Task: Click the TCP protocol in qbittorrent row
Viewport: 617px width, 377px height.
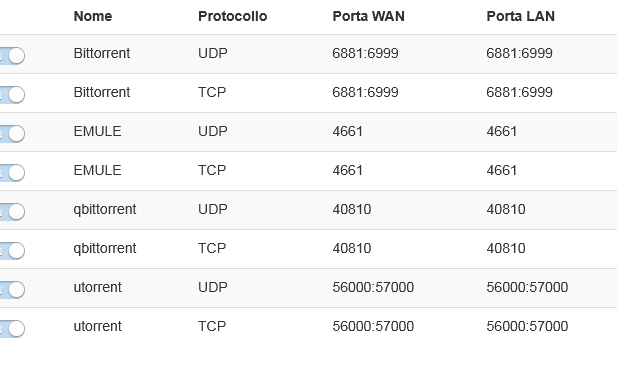Action: pyautogui.click(x=212, y=248)
